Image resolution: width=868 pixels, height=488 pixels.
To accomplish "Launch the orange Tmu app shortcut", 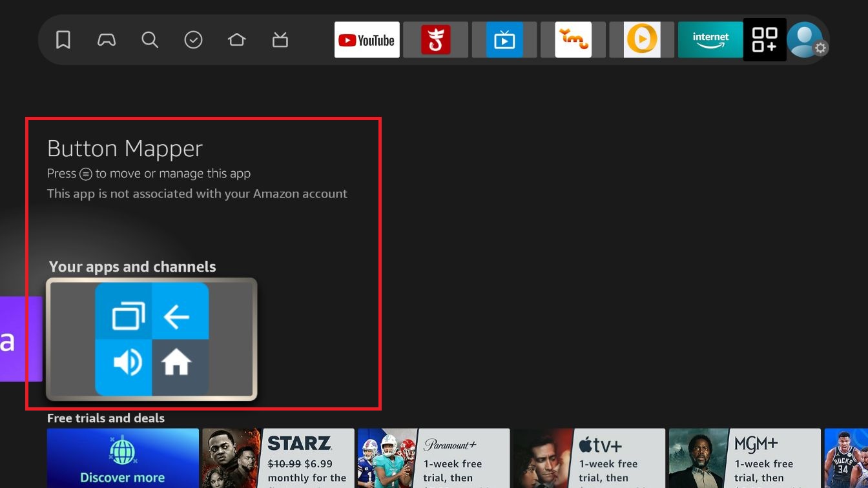I will [x=573, y=40].
